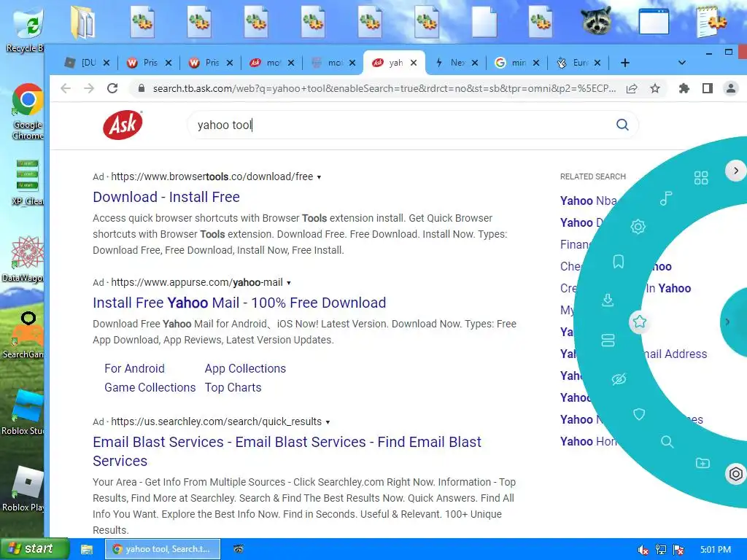Toggle the crossed-eye icon in teal wheel
This screenshot has height=560, width=747.
619,379
